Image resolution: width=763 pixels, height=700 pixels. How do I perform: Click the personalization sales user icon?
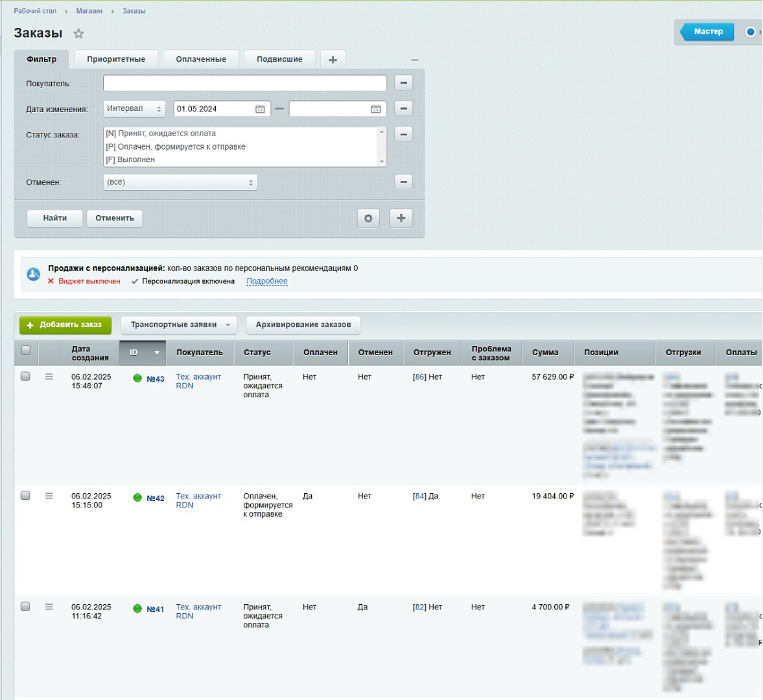coord(33,274)
